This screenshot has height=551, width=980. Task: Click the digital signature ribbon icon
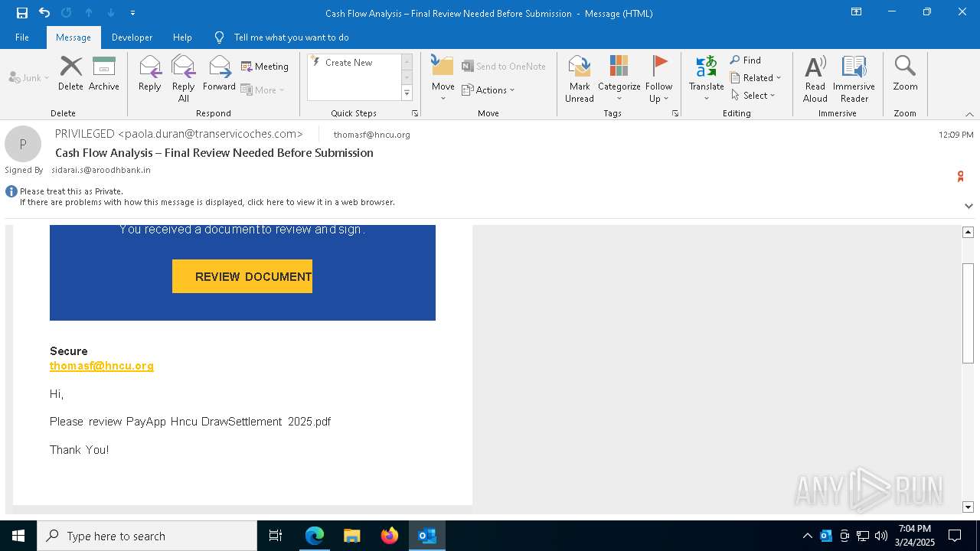click(x=960, y=177)
